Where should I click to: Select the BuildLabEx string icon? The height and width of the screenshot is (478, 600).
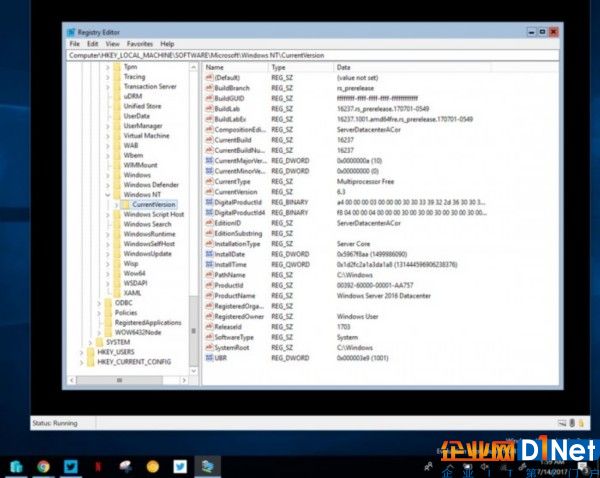point(209,119)
